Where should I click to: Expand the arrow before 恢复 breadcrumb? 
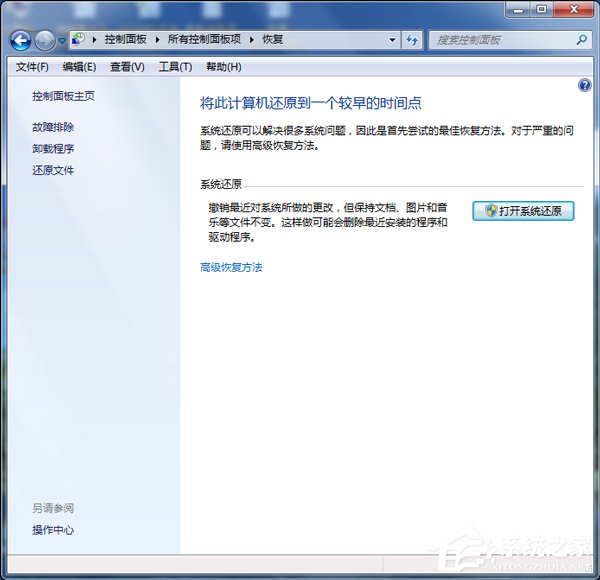click(x=252, y=39)
